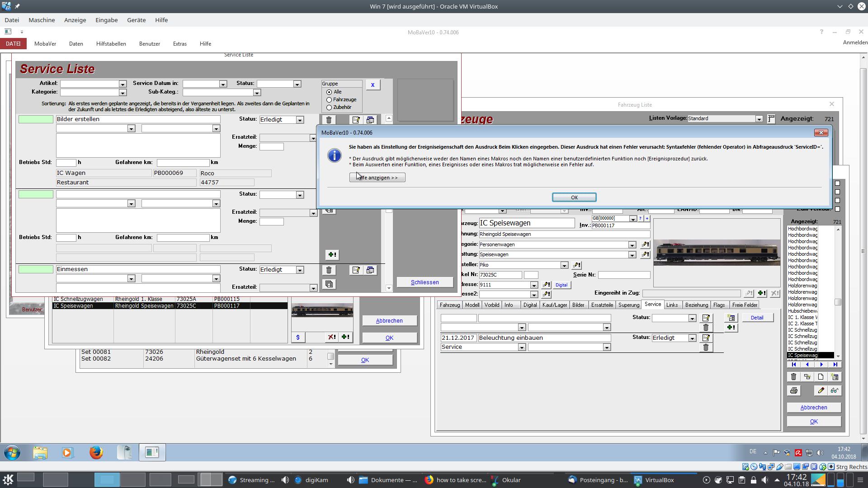Click Service Liste scrollbar down arrow
Image resolution: width=868 pixels, height=488 pixels.
pos(389,288)
